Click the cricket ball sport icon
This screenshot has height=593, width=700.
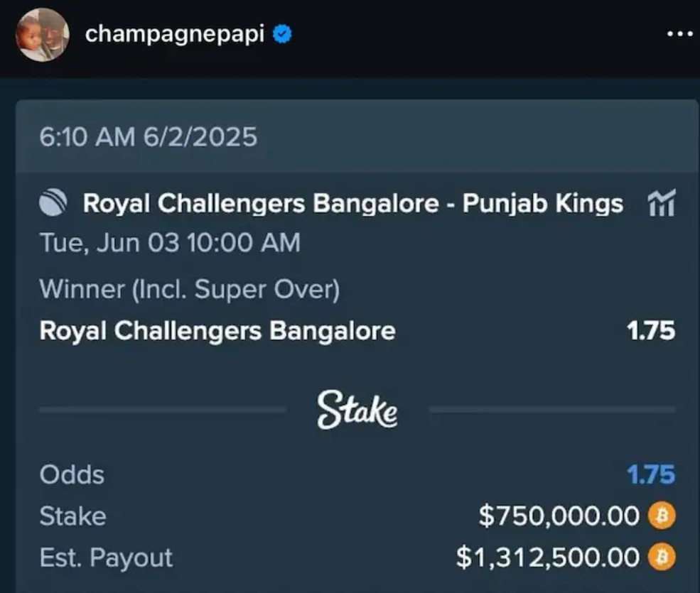pos(54,204)
